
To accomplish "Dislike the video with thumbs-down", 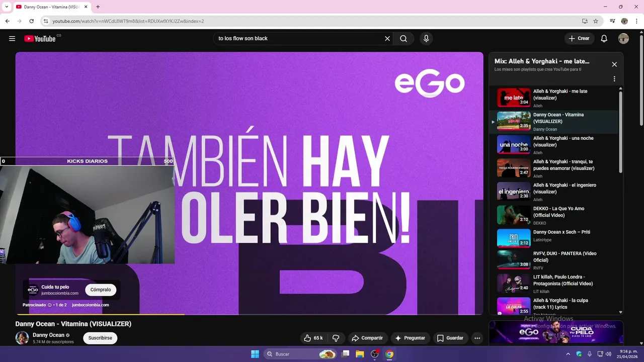I will [x=336, y=338].
